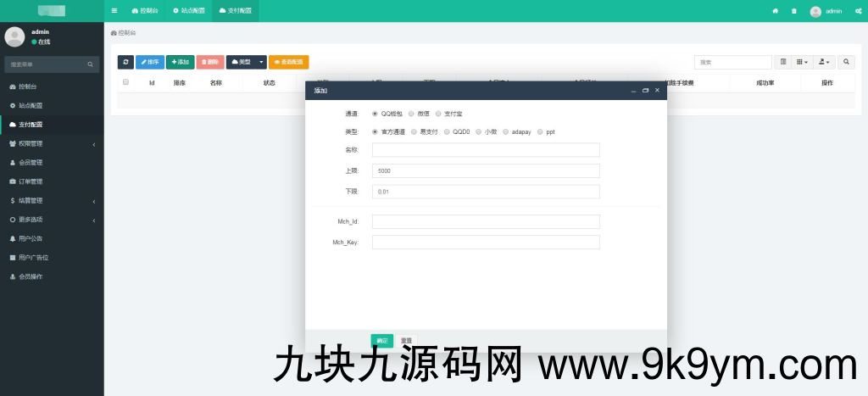The height and width of the screenshot is (396, 868).
Task: Maximize the 添加 dialog window
Action: click(645, 90)
